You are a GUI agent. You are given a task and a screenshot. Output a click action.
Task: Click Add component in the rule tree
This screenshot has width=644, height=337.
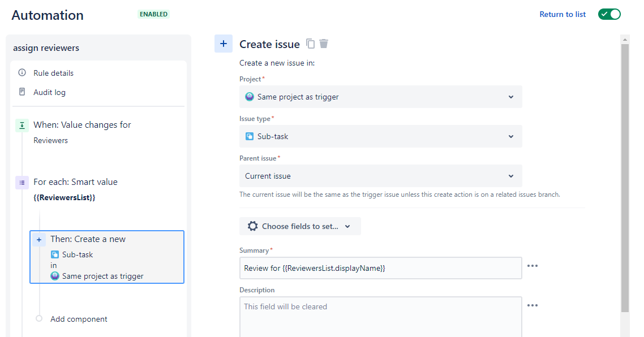click(79, 319)
